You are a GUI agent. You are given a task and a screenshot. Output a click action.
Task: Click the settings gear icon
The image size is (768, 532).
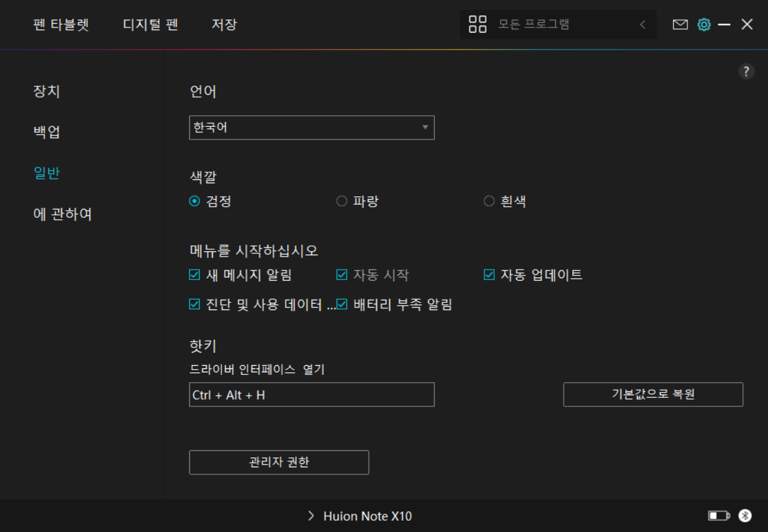704,25
